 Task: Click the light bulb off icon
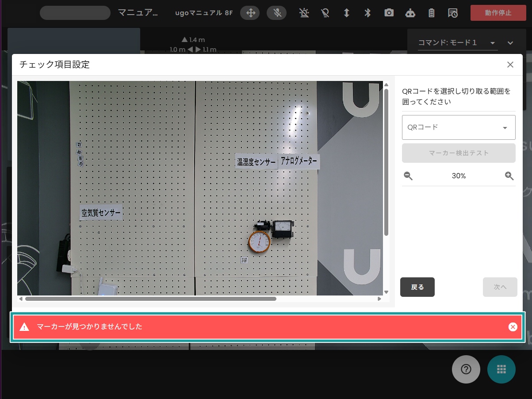click(x=325, y=13)
